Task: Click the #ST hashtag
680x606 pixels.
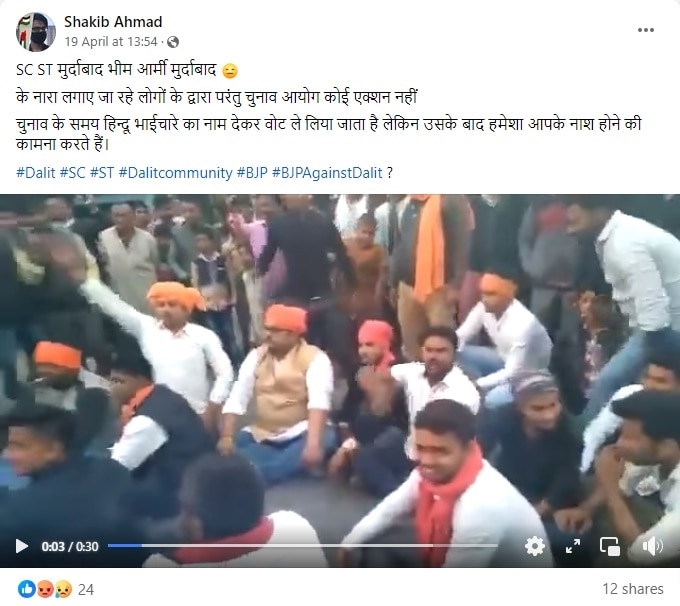Action: tap(102, 173)
